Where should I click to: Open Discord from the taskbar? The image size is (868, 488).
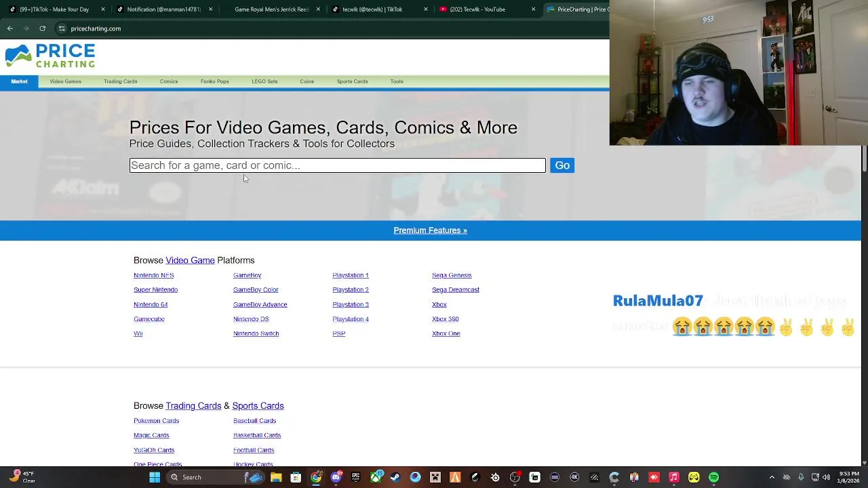point(336,477)
